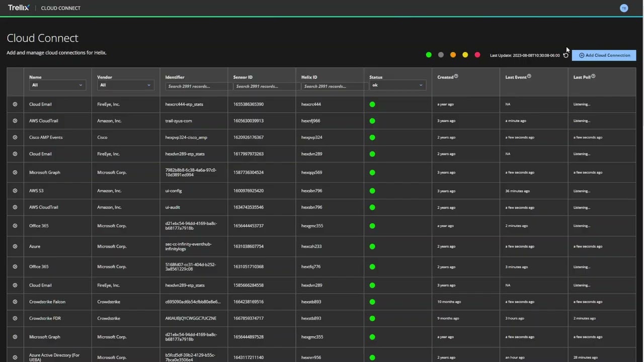Click the info icon next to Last Poll
This screenshot has width=644, height=362.
pyautogui.click(x=593, y=76)
